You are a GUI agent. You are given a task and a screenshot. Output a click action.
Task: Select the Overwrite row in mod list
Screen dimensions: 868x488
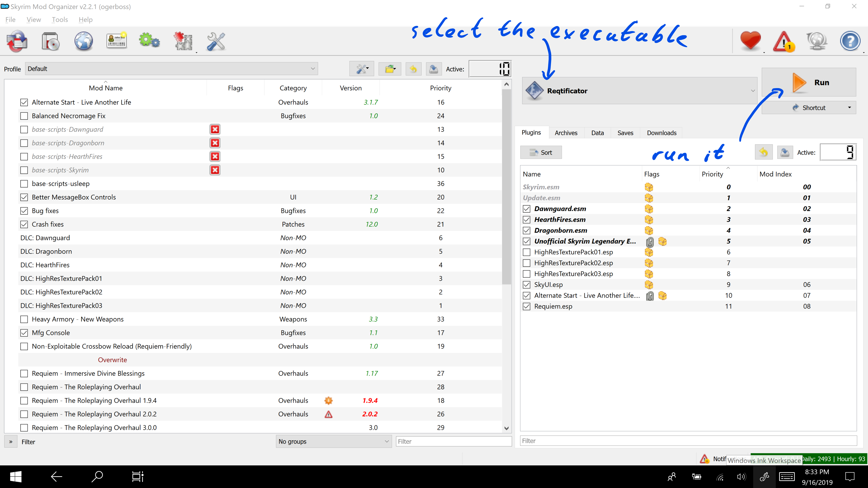(x=260, y=360)
